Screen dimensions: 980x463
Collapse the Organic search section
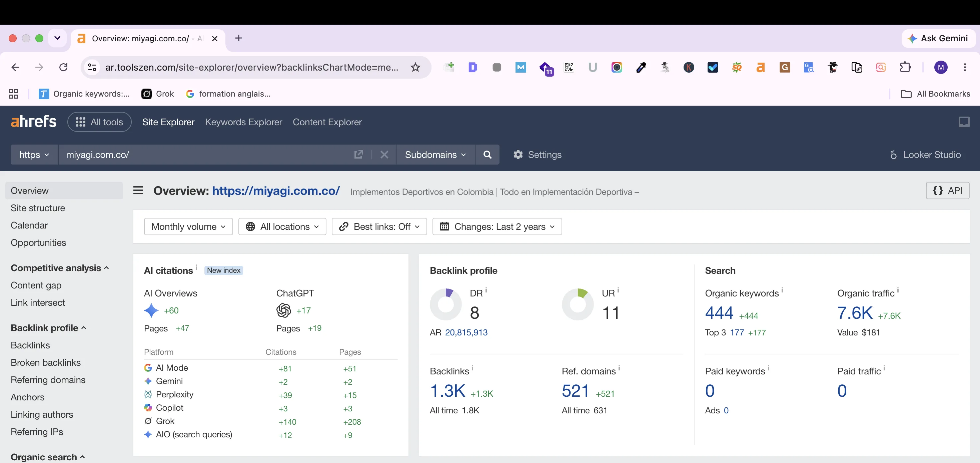pyautogui.click(x=48, y=457)
